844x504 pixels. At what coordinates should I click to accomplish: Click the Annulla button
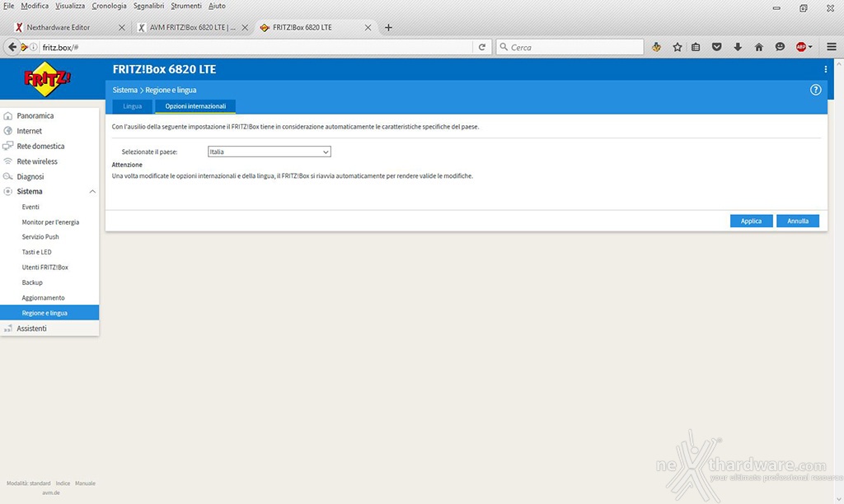[x=798, y=221]
